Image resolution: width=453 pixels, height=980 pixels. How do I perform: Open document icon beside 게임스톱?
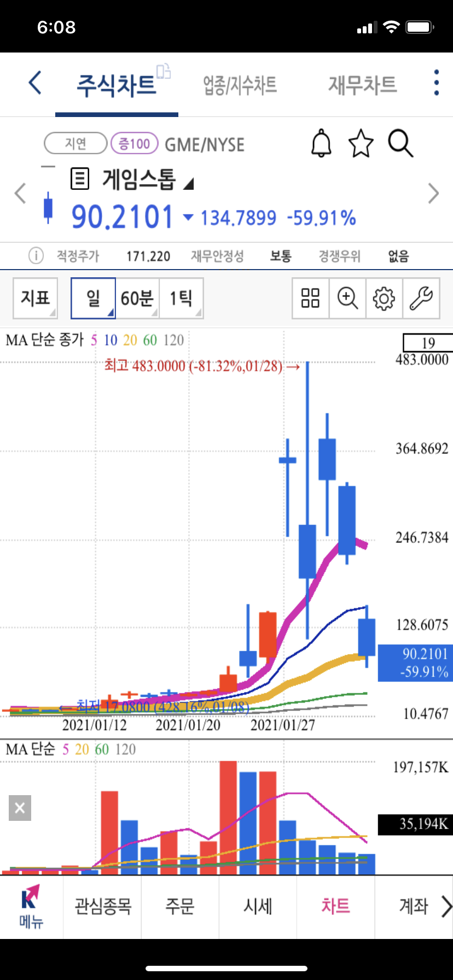(x=80, y=179)
